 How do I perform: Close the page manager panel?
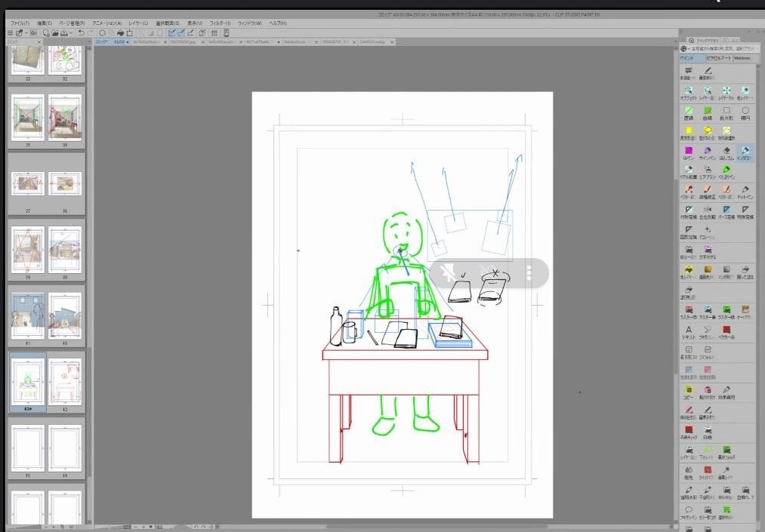pyautogui.click(x=39, y=42)
